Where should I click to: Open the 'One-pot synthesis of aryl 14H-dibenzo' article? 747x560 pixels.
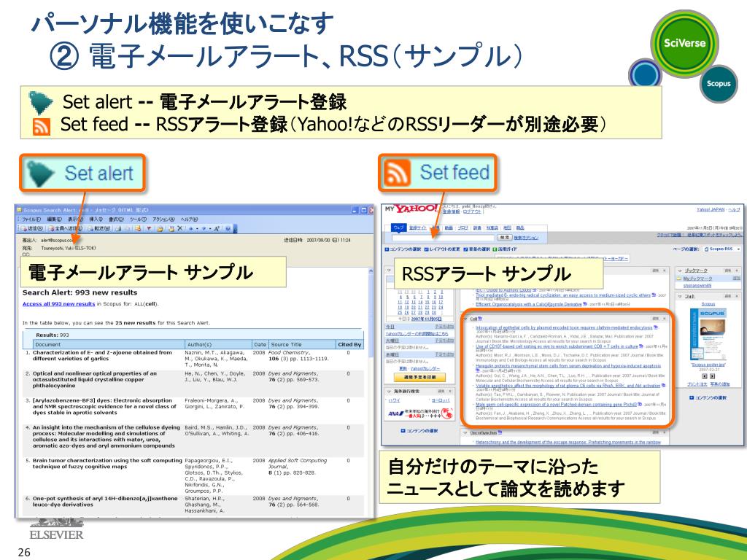[105, 502]
